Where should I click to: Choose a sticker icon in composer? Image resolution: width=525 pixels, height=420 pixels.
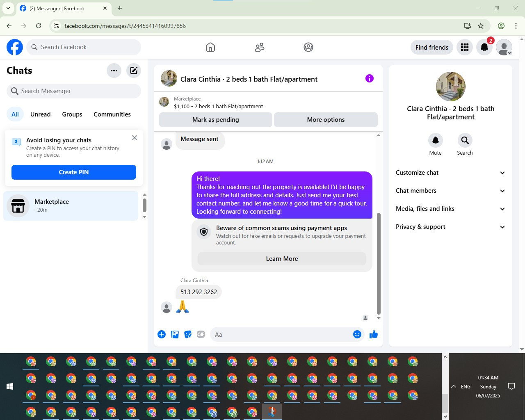coord(188,334)
